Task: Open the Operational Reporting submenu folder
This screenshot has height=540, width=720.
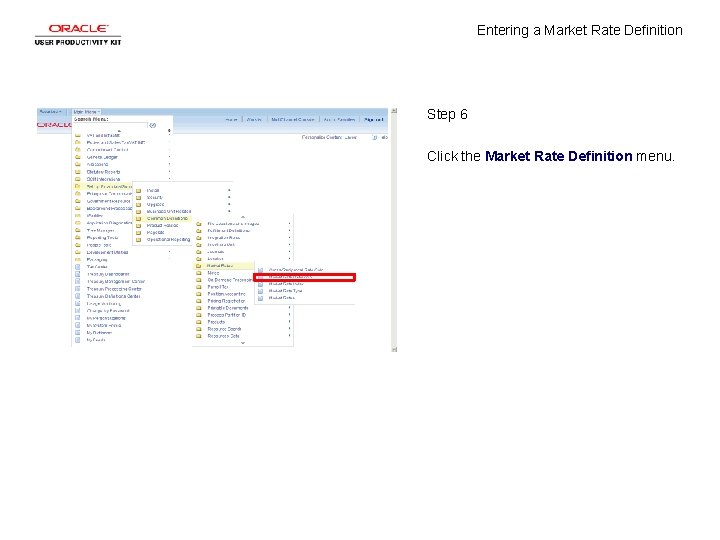Action: [168, 239]
